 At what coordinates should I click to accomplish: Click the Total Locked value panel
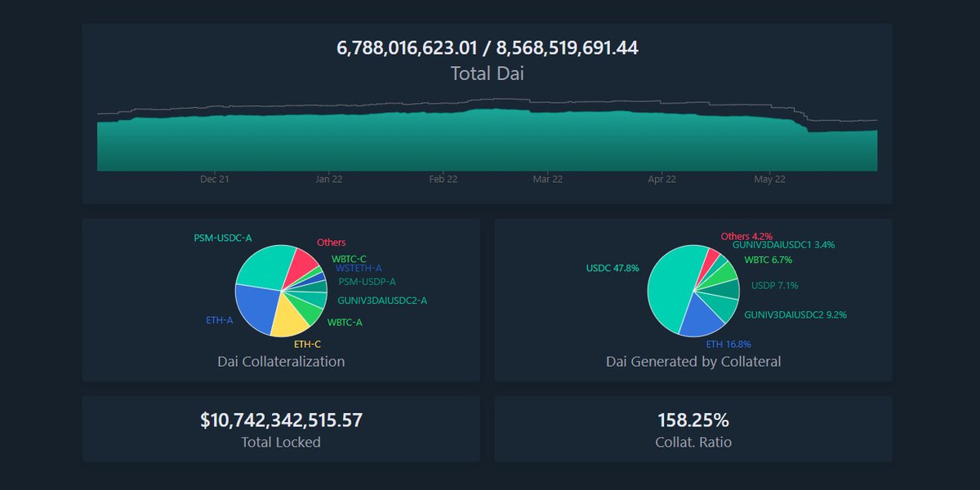pos(280,428)
